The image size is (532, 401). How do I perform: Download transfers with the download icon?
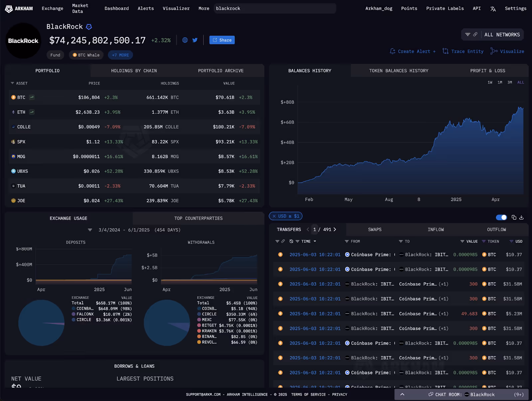[521, 217]
